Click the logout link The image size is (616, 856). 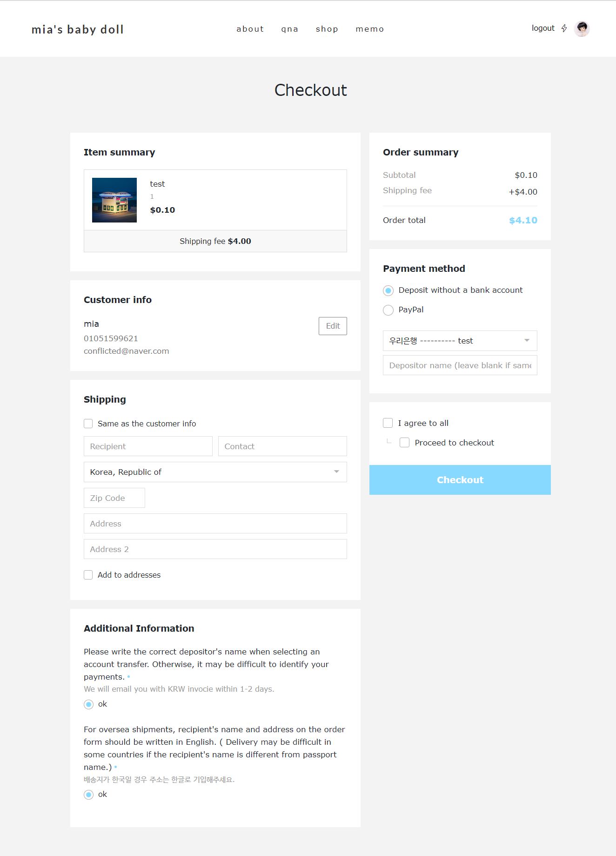pyautogui.click(x=543, y=28)
